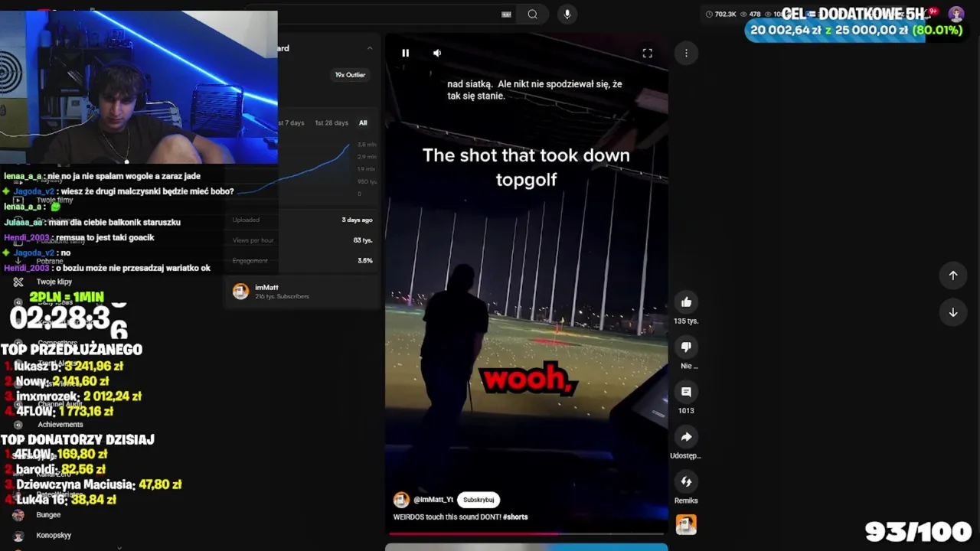The width and height of the screenshot is (980, 551).
Task: Click the '3.6%' engagement value
Action: pyautogui.click(x=365, y=261)
